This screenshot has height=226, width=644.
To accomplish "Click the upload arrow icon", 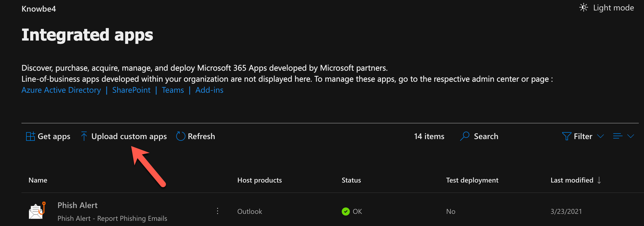I will pyautogui.click(x=84, y=136).
